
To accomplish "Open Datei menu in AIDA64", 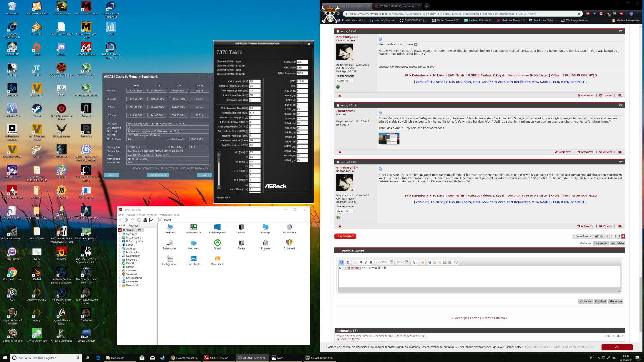I will 121,215.
